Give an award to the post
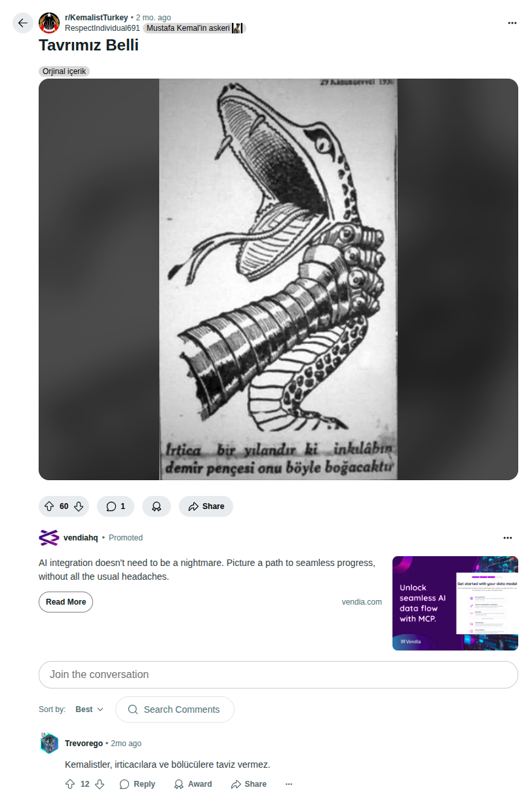 157,506
